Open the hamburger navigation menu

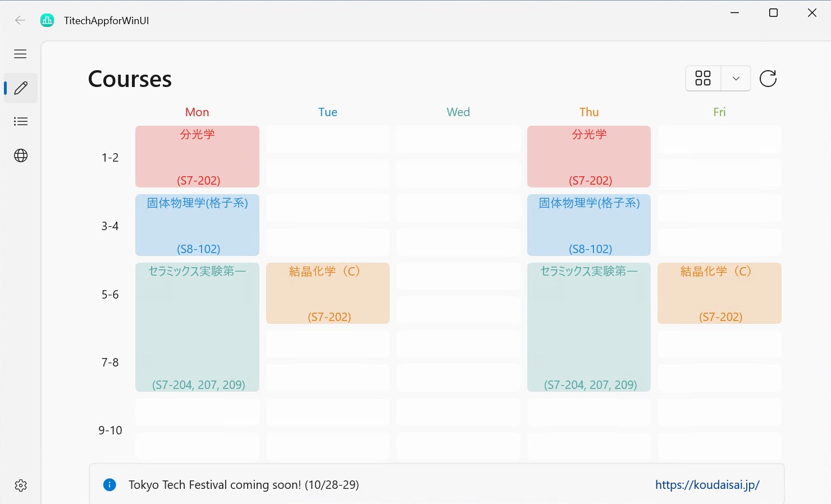(x=20, y=54)
